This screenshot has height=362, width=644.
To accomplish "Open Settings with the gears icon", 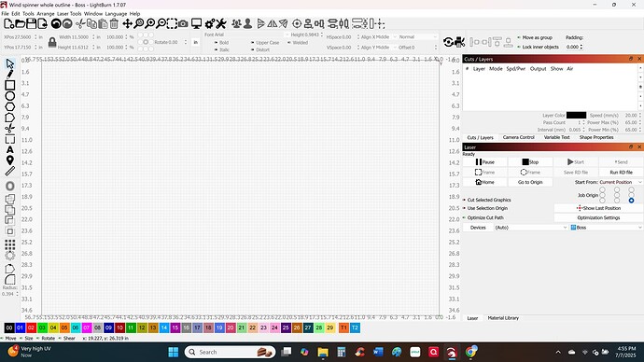I will pos(209,24).
